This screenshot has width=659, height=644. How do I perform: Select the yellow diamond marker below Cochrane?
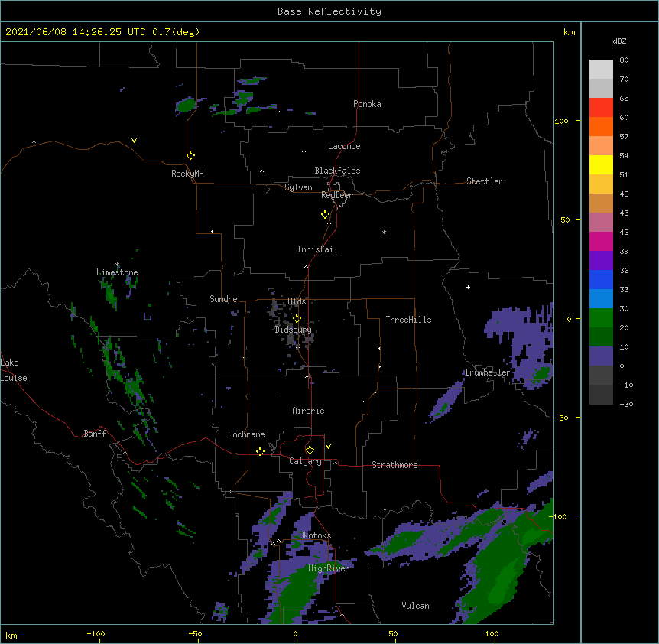point(261,451)
